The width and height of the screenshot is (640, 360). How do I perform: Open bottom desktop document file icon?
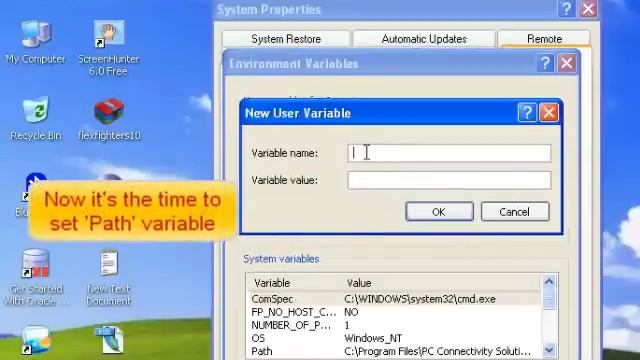click(109, 340)
